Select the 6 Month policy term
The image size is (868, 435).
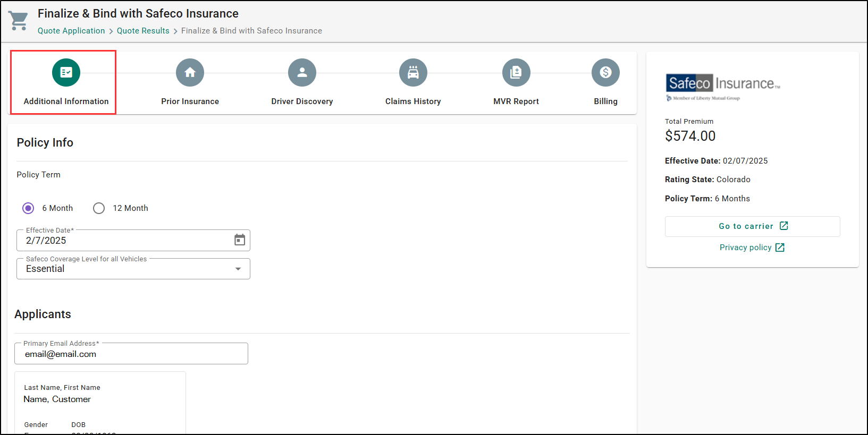tap(28, 208)
